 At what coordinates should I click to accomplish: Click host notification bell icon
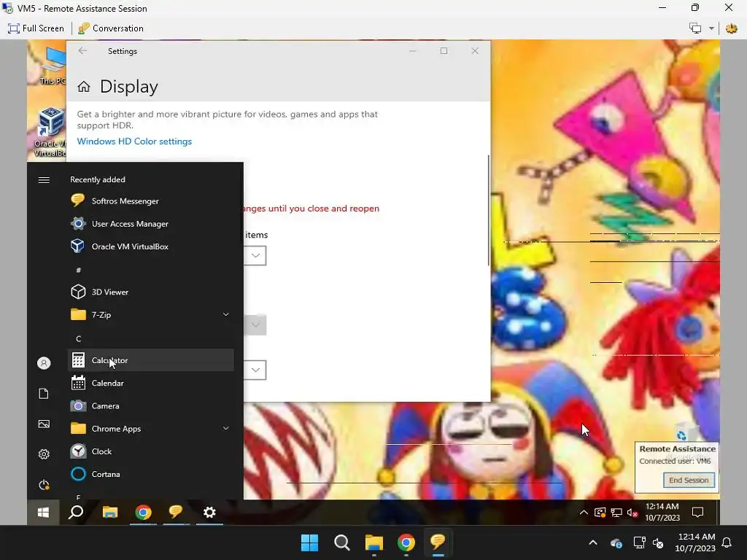pos(727,542)
